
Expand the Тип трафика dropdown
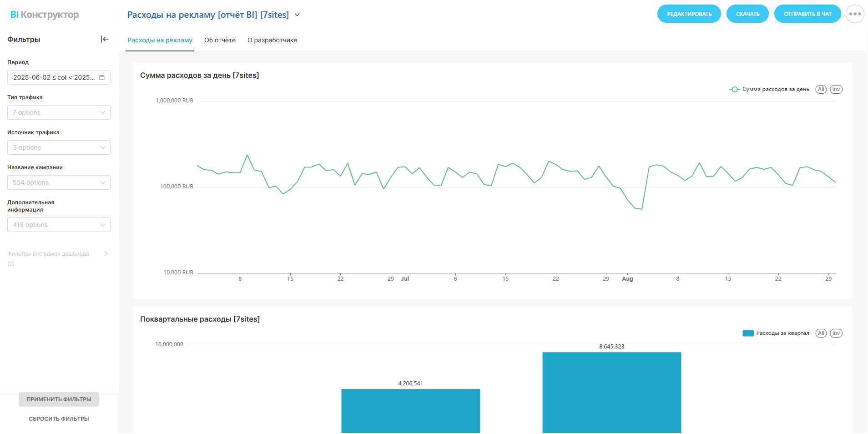point(59,112)
